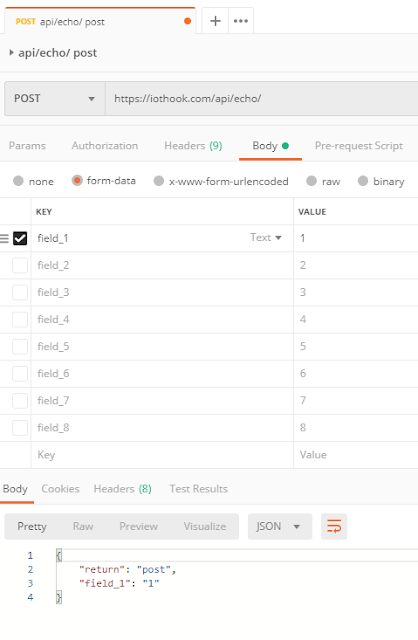Image resolution: width=418 pixels, height=640 pixels.
Task: Click the field_7 key cell
Action: tap(162, 400)
